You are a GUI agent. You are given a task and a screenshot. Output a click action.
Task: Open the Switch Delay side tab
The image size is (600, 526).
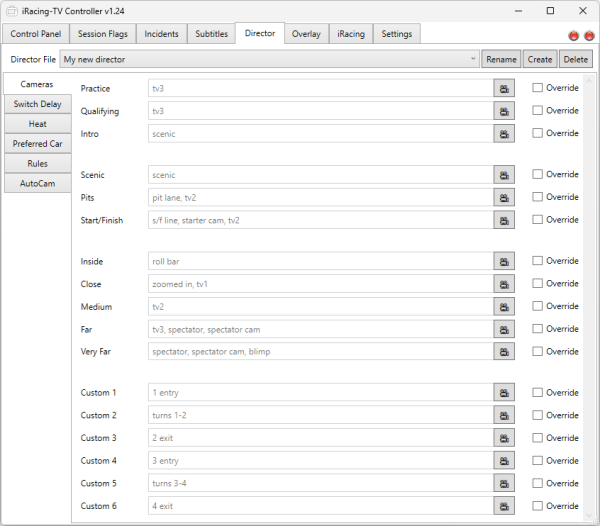(37, 104)
